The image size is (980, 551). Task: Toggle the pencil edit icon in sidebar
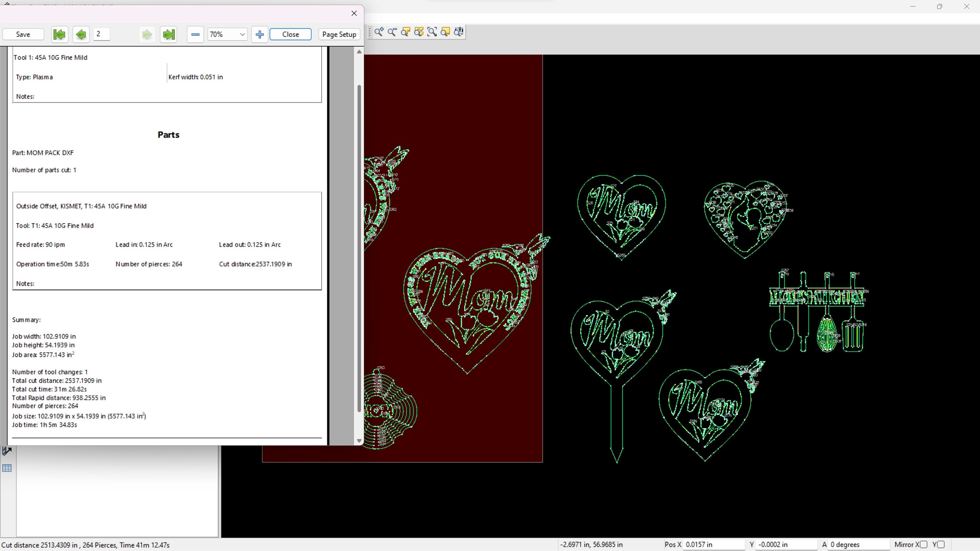(7, 450)
